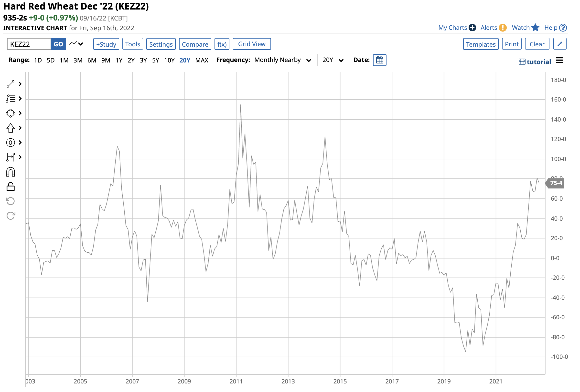580x392 pixels.
Task: Choose the up arrow annotation tool
Action: [x=11, y=128]
